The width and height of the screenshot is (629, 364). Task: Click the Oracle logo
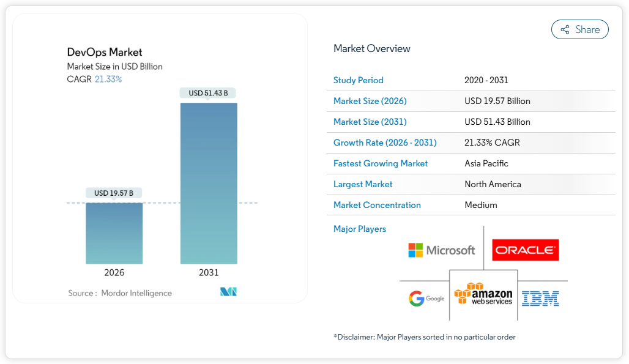point(525,250)
